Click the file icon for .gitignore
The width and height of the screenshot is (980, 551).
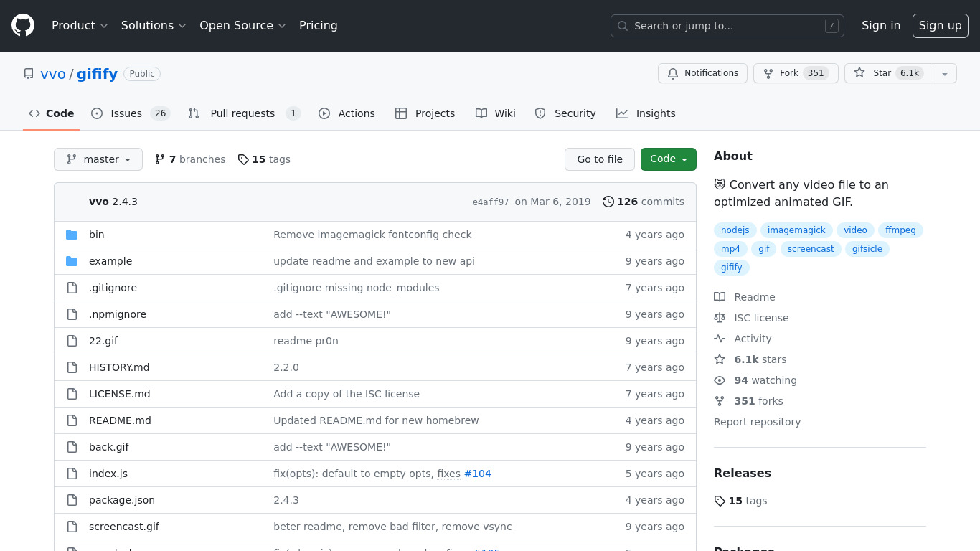(72, 288)
